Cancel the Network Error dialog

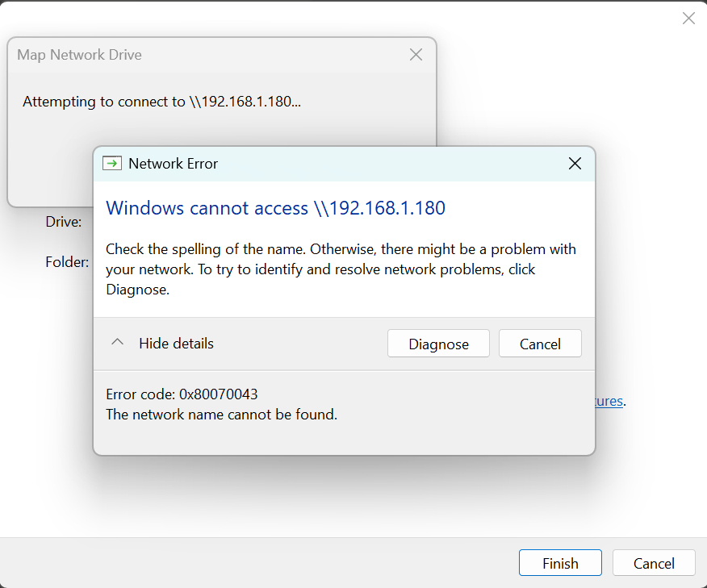540,344
